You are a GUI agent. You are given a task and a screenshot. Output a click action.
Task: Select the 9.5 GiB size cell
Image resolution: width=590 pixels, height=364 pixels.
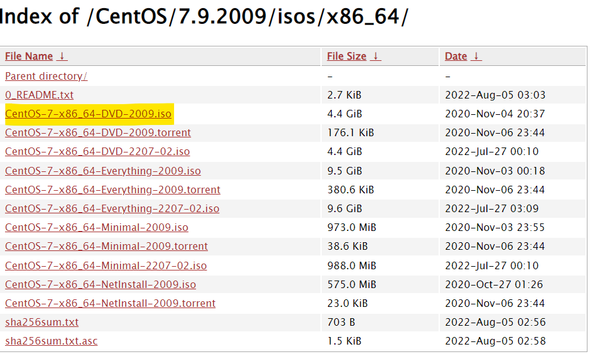pos(344,171)
